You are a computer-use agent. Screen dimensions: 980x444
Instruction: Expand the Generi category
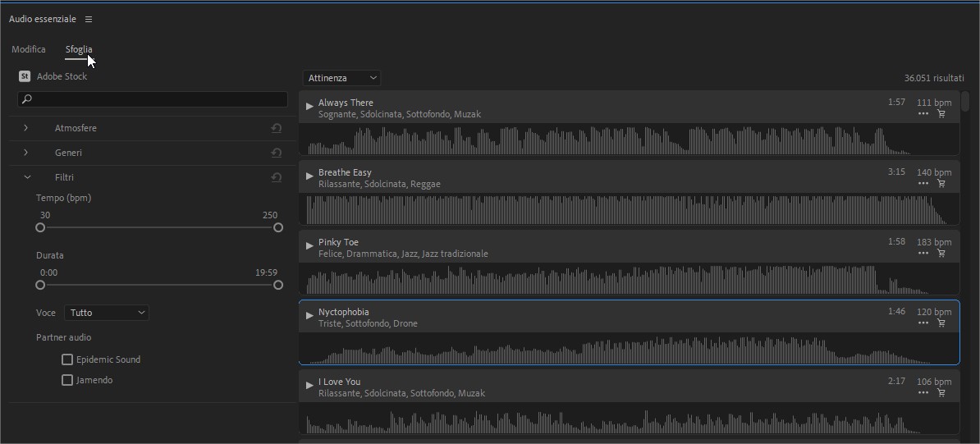click(26, 153)
